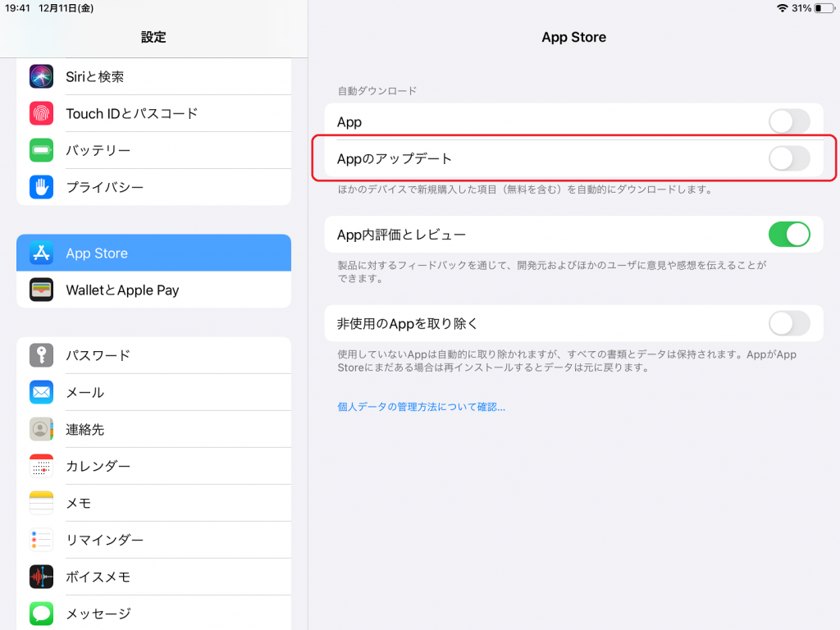
Task: Open カレンダー settings
Action: [153, 466]
